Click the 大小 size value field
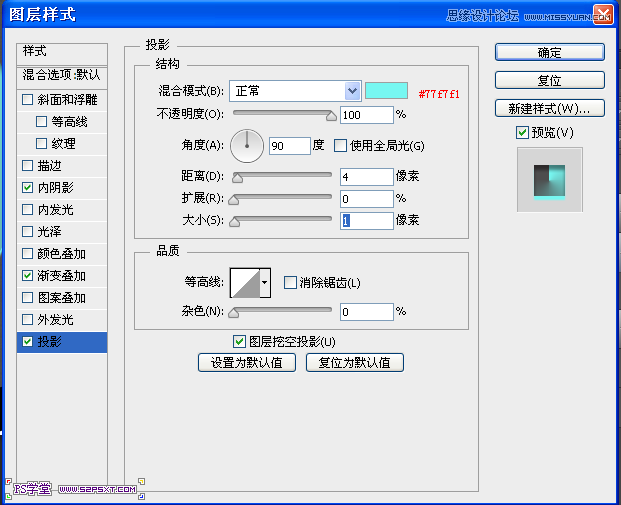Viewport: 621px width, 505px height. tap(367, 221)
